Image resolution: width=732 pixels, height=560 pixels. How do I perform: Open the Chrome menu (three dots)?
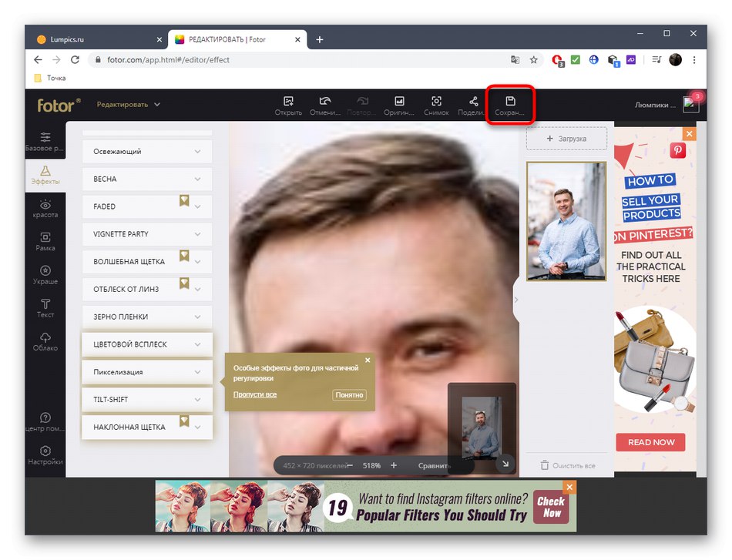[x=694, y=60]
